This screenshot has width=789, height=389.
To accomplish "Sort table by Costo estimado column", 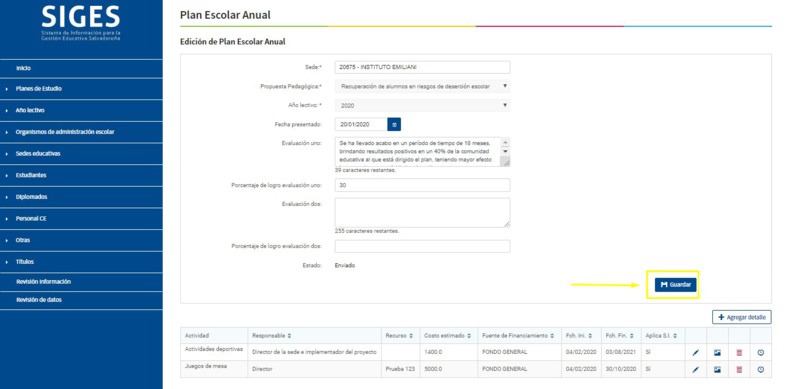I will click(468, 336).
